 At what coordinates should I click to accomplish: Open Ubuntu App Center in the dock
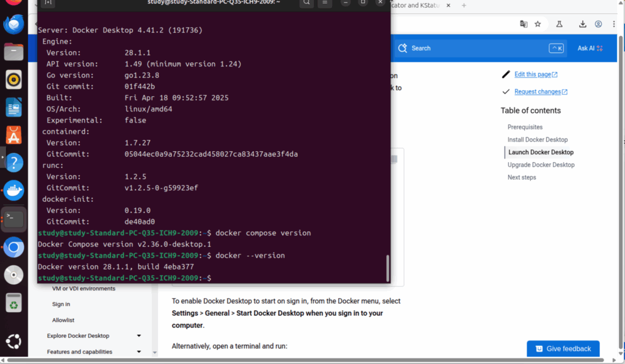pyautogui.click(x=13, y=135)
